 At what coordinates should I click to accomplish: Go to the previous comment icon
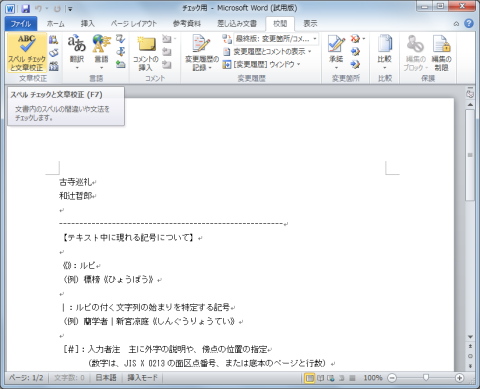click(167, 52)
